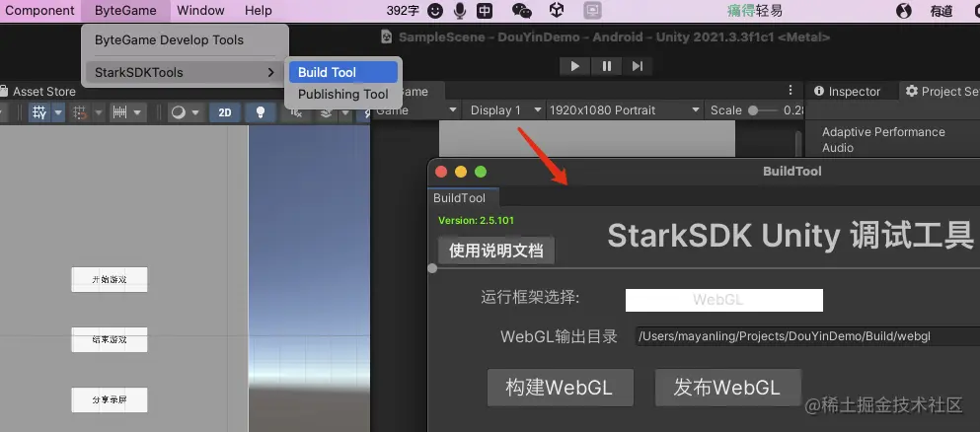
Task: Click the Pause button in Unity toolbar
Action: point(606,65)
